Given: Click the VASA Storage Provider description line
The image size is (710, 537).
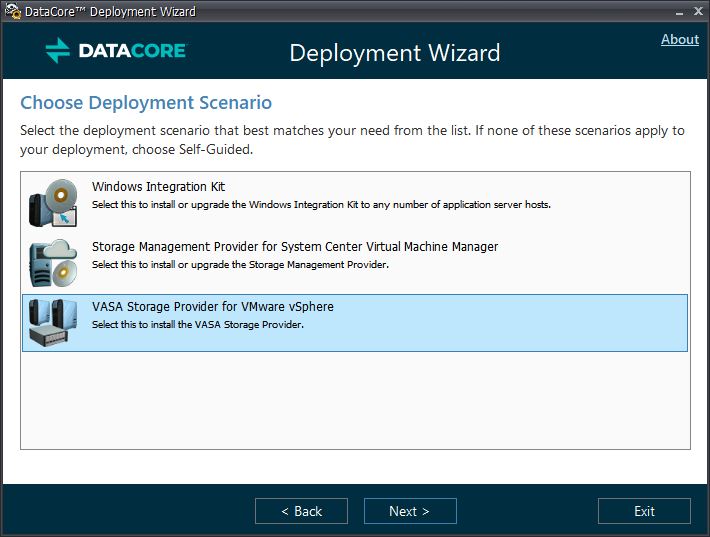Looking at the screenshot, I should [197, 325].
